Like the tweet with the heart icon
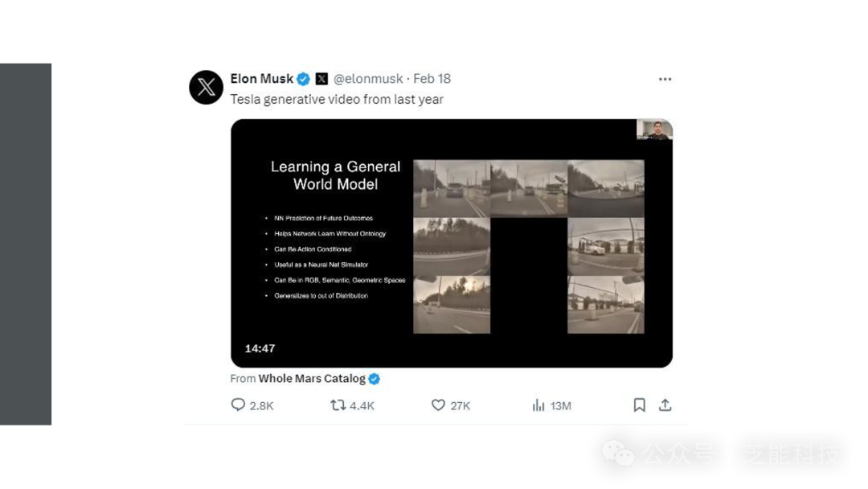868x489 pixels. [x=438, y=405]
